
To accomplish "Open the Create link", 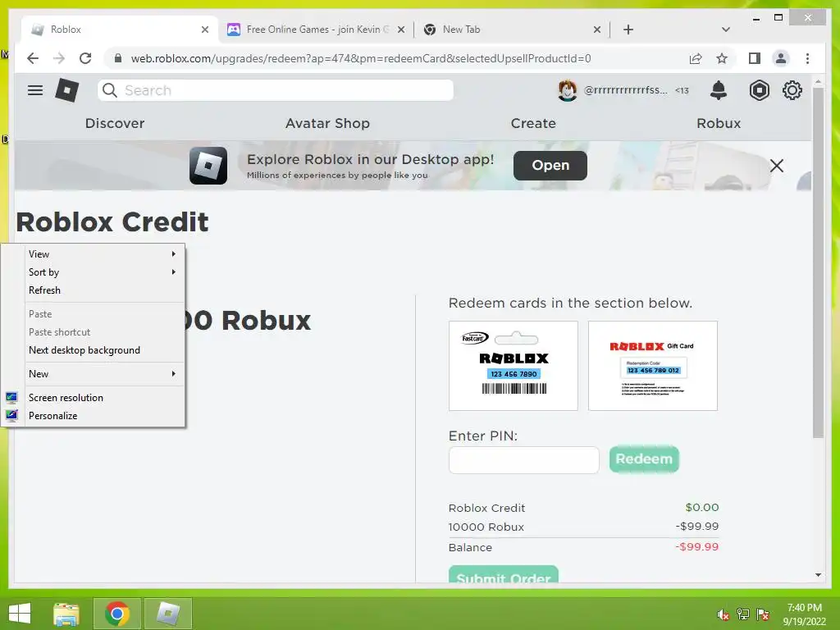I will [x=533, y=123].
